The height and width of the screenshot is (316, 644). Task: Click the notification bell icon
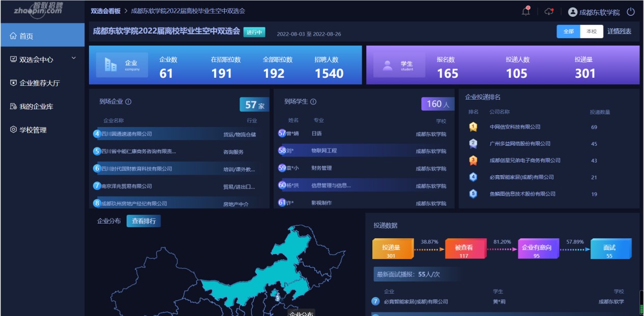point(525,11)
